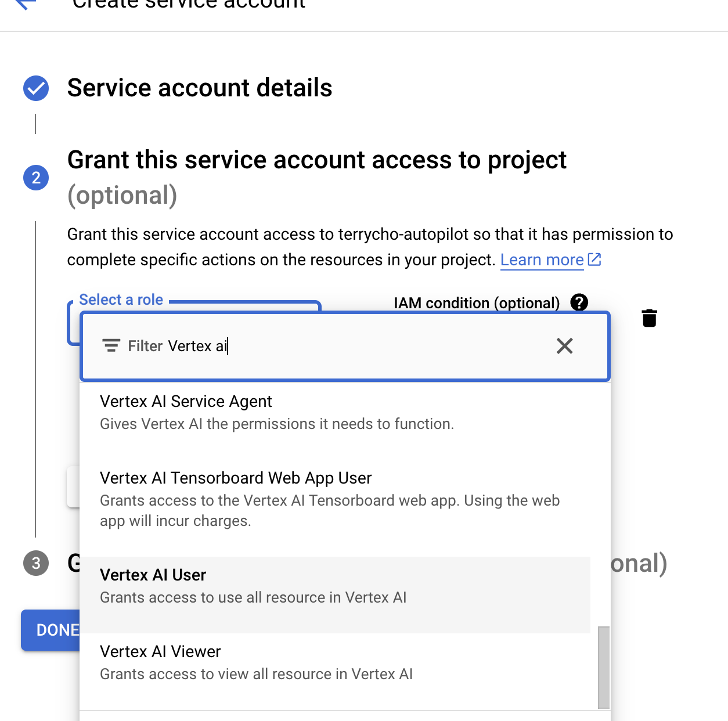Click the filter list icon

(x=111, y=346)
